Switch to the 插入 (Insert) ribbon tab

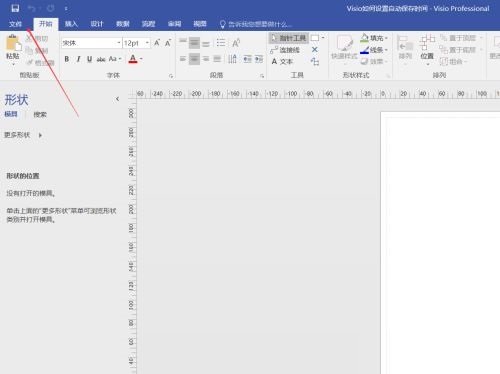(71, 24)
